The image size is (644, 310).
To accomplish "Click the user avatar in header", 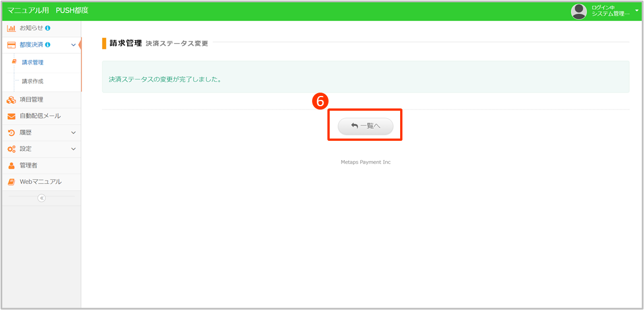I will tap(579, 11).
